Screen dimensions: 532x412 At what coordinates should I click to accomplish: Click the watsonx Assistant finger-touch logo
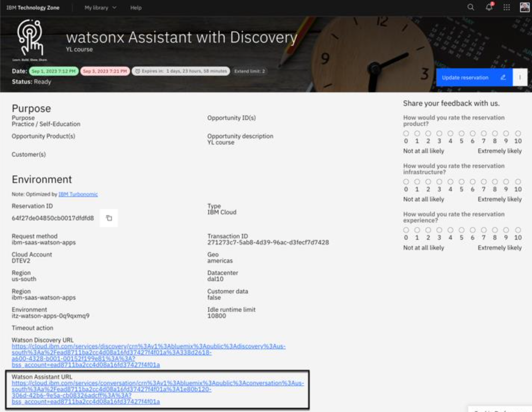pos(30,39)
